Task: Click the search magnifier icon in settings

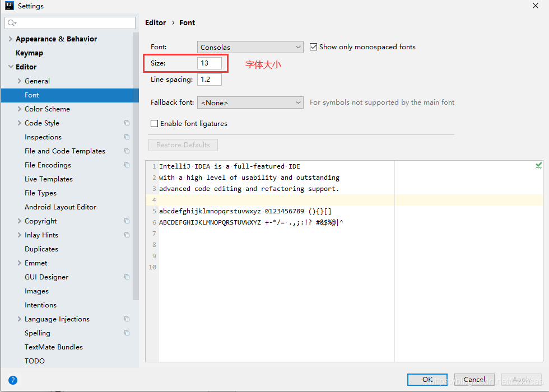Action: [12, 23]
